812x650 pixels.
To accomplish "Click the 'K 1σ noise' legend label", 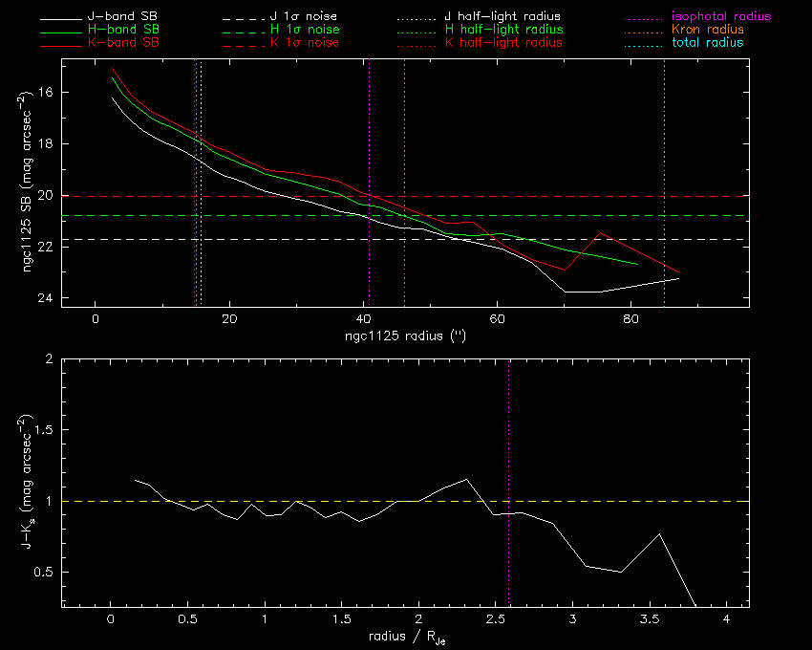I will click(x=305, y=42).
